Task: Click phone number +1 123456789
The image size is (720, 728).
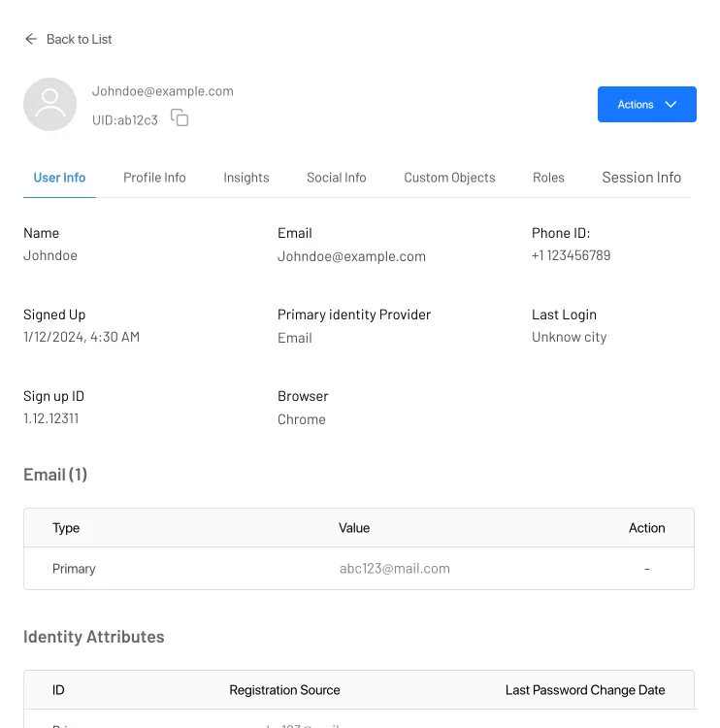Action: 571,255
